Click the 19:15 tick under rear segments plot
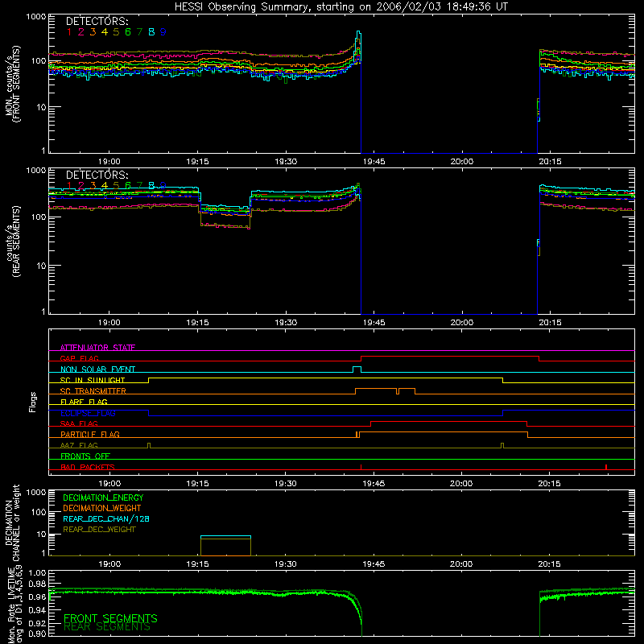 (x=197, y=323)
